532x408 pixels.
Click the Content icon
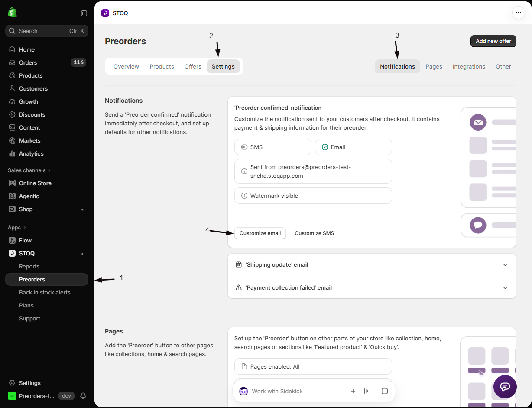12,127
